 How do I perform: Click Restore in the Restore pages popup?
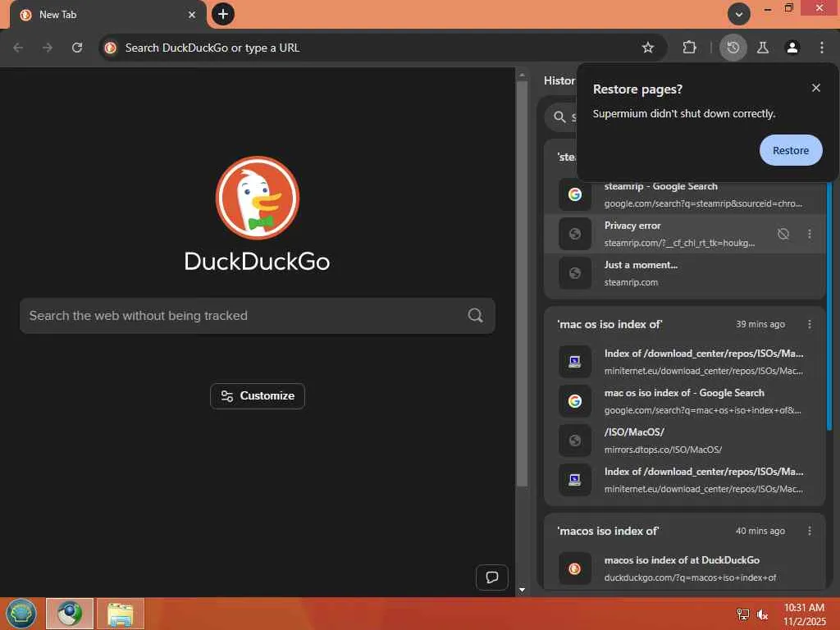coord(790,151)
